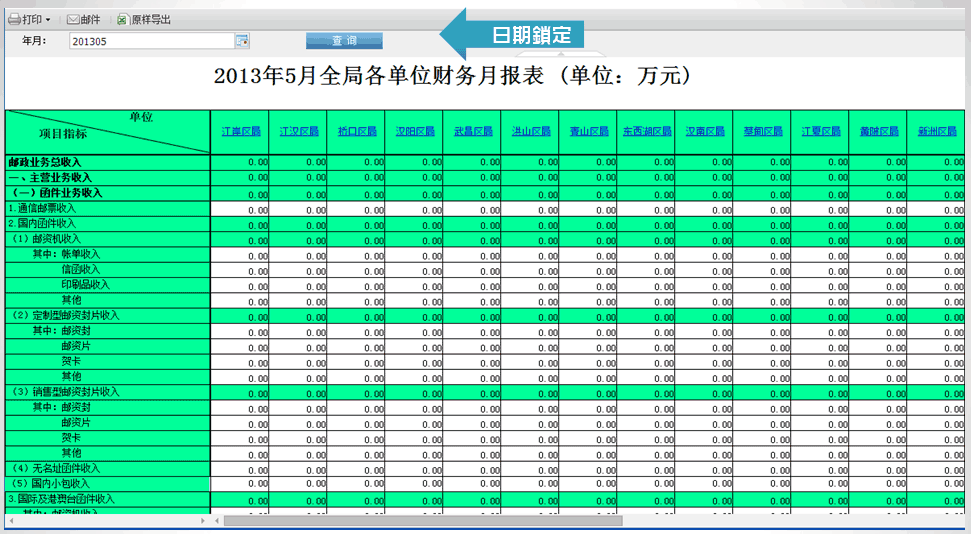
Task: Select the 一、主营业务收入 row label
Action: (x=50, y=178)
